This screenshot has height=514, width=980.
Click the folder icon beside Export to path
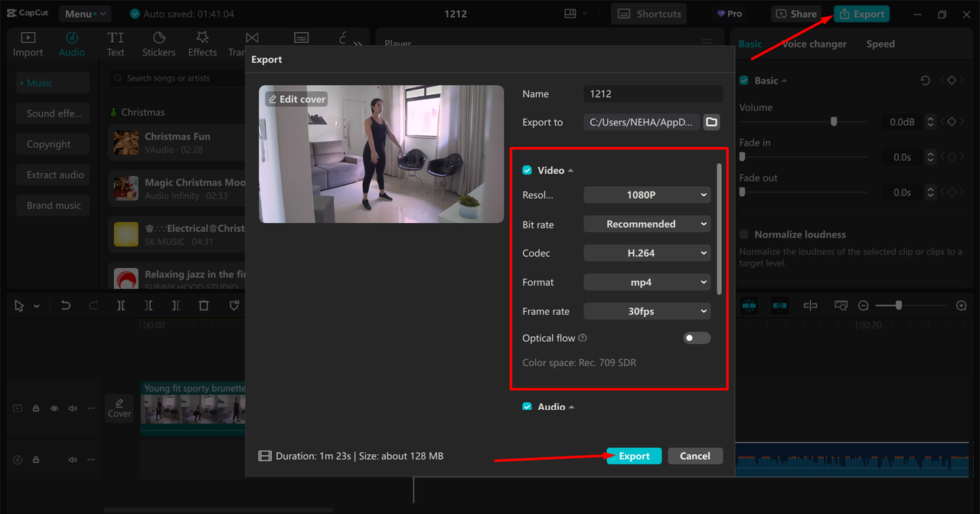coord(711,123)
